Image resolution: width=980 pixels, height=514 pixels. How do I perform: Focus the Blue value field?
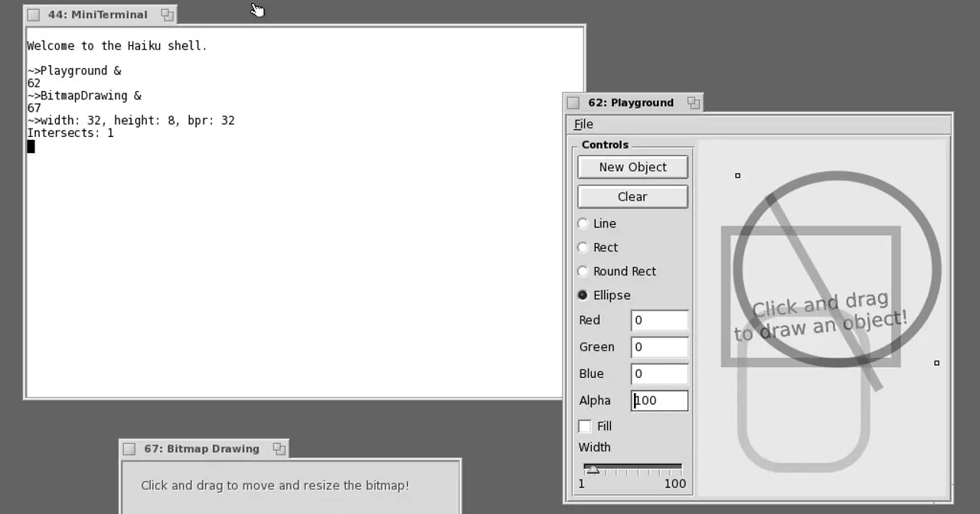coord(659,374)
